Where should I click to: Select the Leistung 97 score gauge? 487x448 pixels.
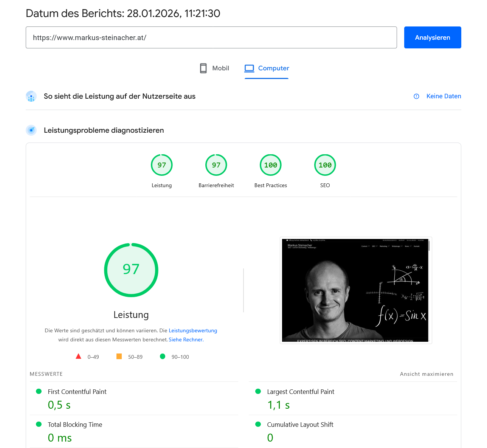point(162,165)
